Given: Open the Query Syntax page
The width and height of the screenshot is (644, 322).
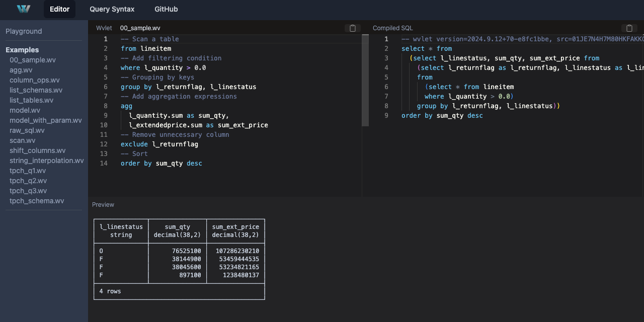Looking at the screenshot, I should point(112,9).
